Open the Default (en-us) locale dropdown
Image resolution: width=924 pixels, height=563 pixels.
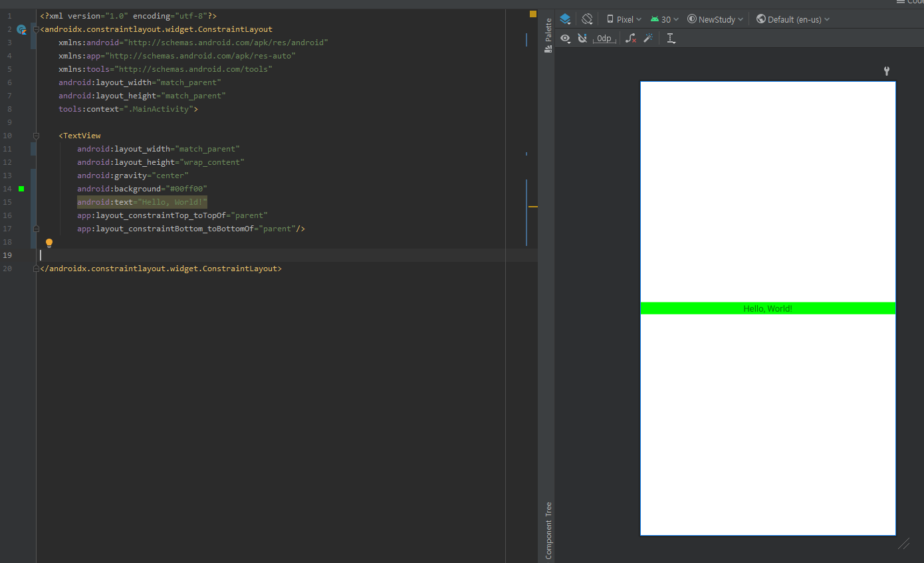tap(793, 19)
